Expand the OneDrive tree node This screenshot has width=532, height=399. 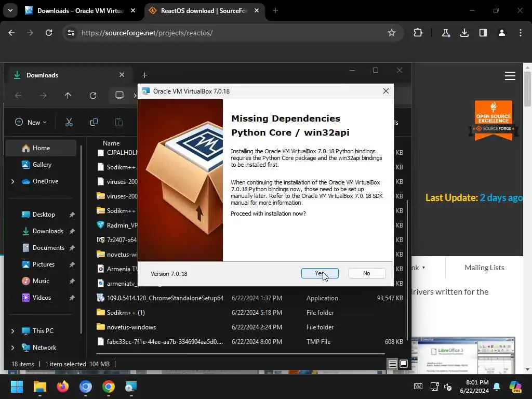pyautogui.click(x=13, y=181)
